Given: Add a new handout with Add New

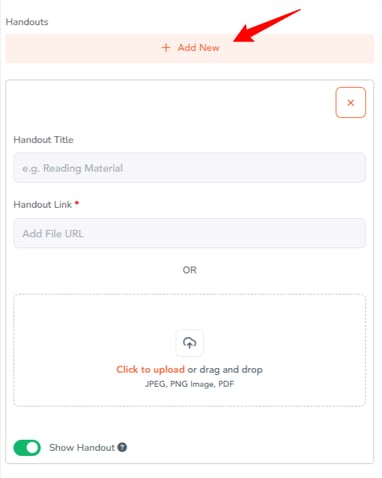Looking at the screenshot, I should pyautogui.click(x=190, y=48).
